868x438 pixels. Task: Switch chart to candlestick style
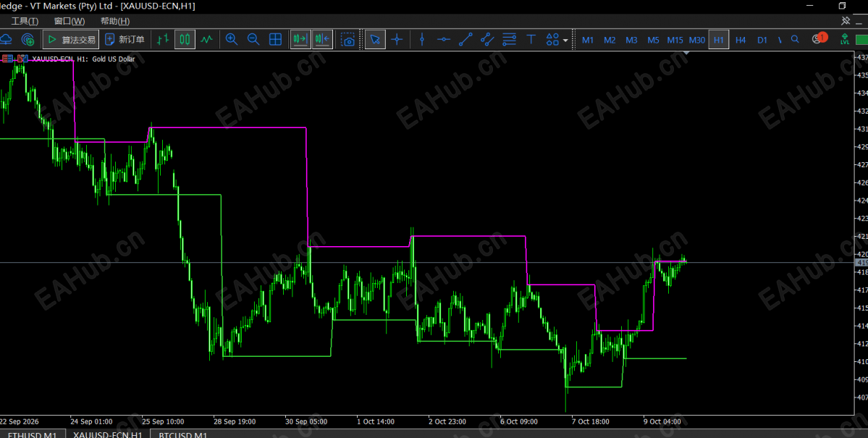click(x=185, y=39)
